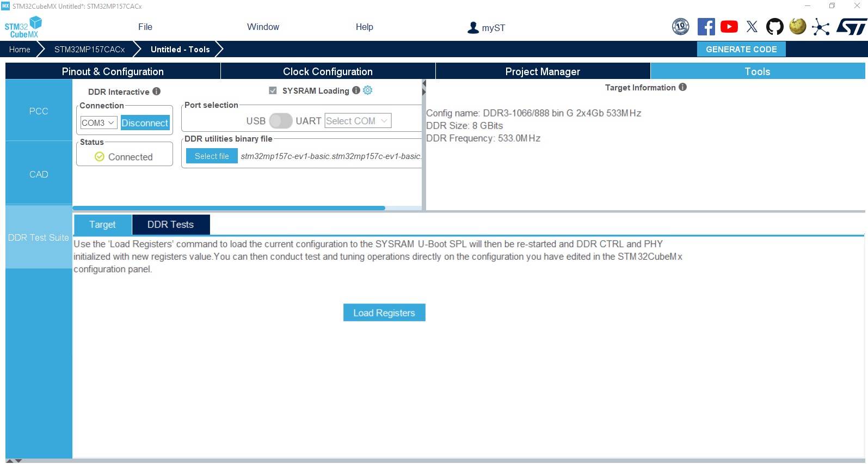Image resolution: width=868 pixels, height=464 pixels.
Task: Open the Help menu
Action: click(365, 27)
